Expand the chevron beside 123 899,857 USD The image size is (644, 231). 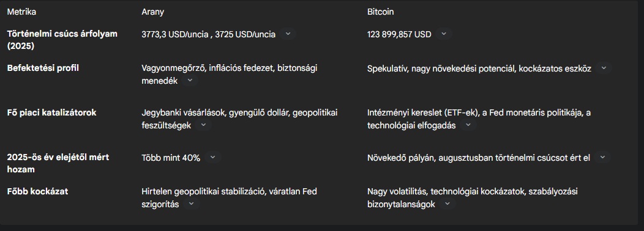pyautogui.click(x=444, y=34)
